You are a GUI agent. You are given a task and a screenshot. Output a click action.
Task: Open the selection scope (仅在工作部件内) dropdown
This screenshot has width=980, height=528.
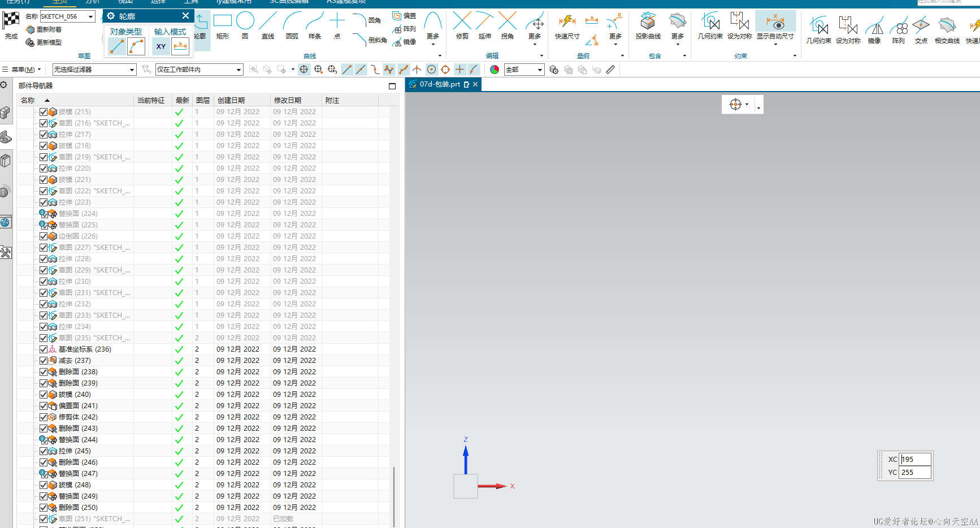pos(239,70)
